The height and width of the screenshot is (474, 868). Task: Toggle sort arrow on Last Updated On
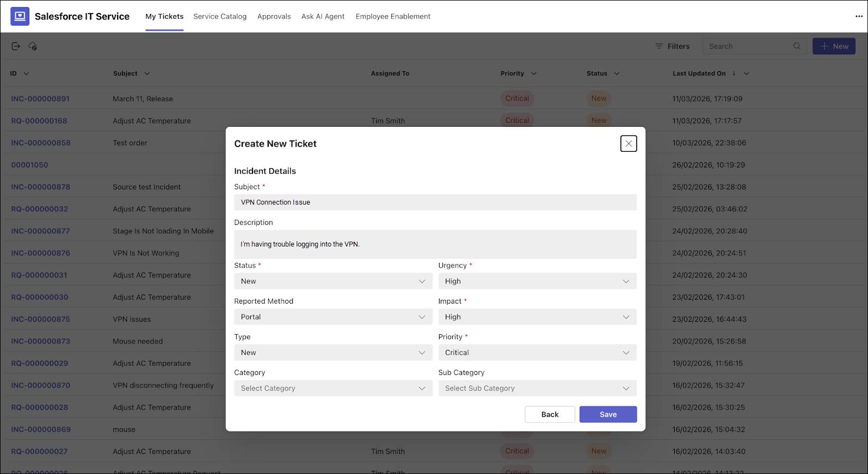click(734, 73)
